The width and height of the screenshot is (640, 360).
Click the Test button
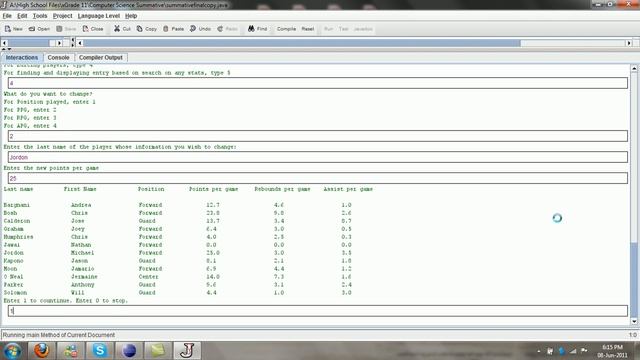coord(343,29)
